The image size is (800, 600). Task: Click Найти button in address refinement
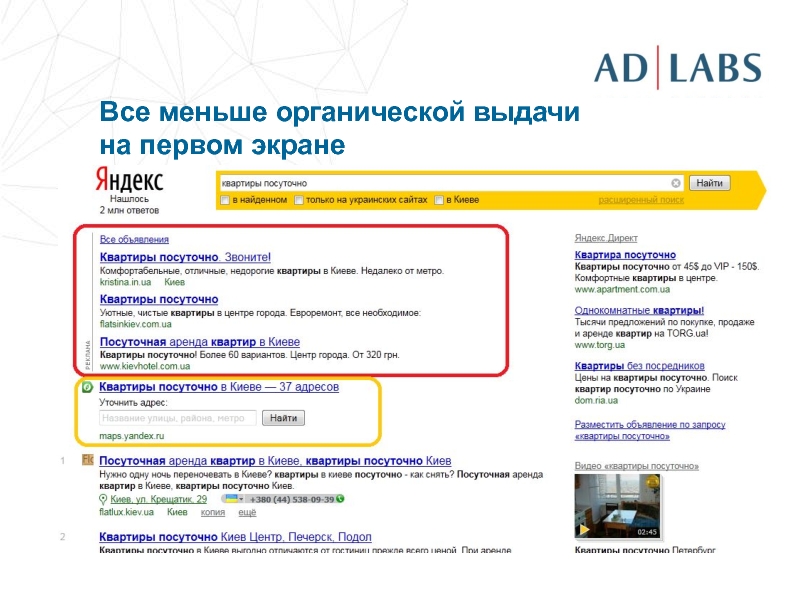[283, 418]
